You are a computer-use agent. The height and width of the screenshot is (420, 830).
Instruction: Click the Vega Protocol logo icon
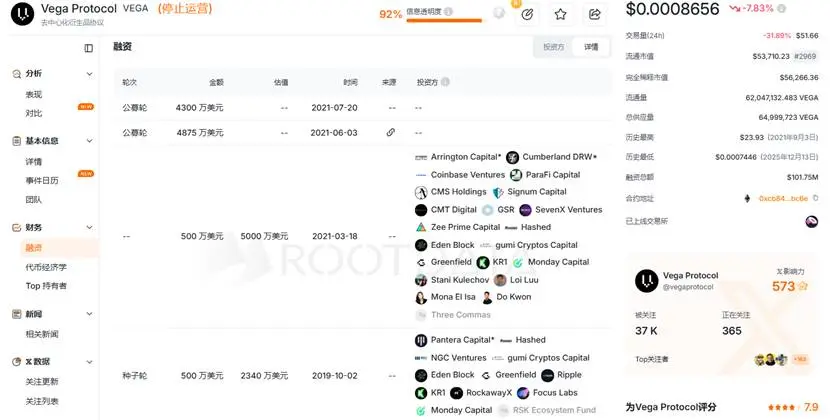coord(20,14)
